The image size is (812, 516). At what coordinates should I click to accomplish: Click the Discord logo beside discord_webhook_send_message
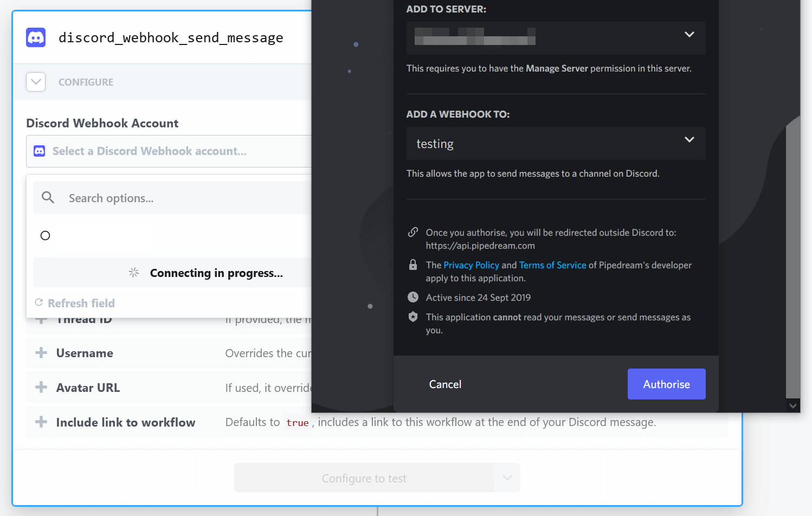click(35, 37)
